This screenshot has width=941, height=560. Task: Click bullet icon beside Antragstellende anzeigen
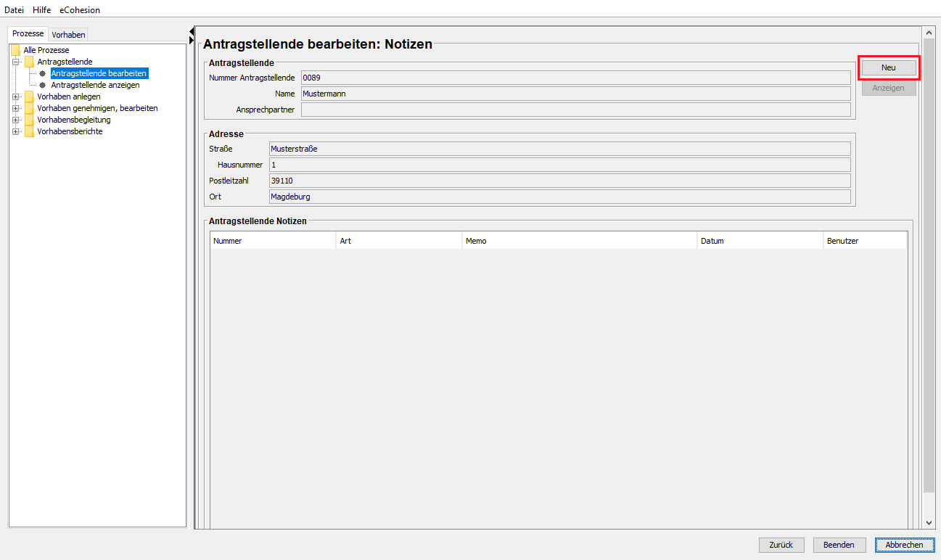[x=42, y=85]
